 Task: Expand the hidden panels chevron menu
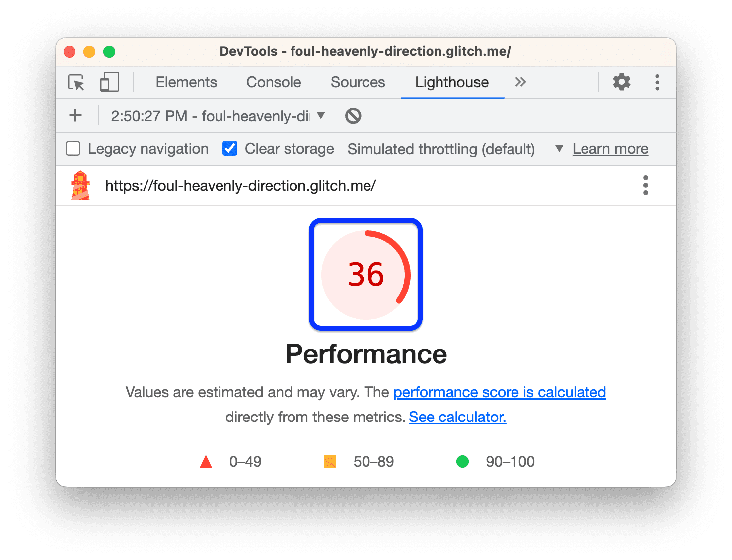(x=520, y=82)
